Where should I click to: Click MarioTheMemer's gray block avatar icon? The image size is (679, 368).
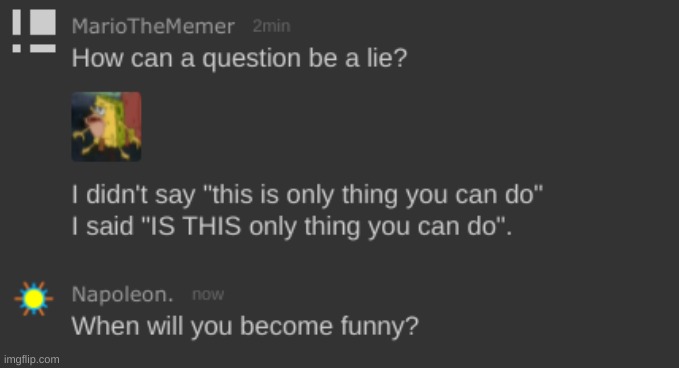[34, 31]
